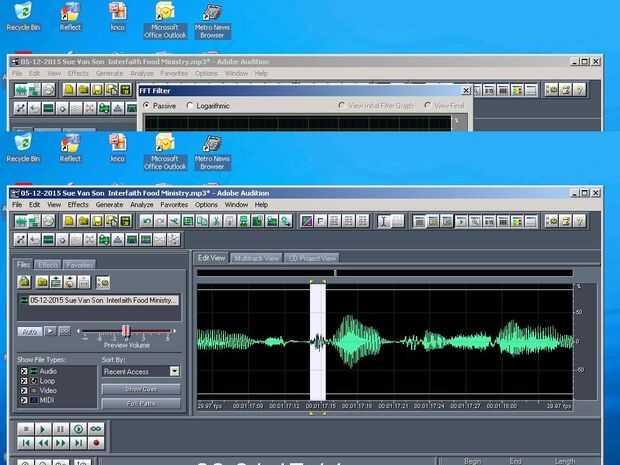
Task: Open the Favorites menu in lower Audition window
Action: (x=174, y=204)
